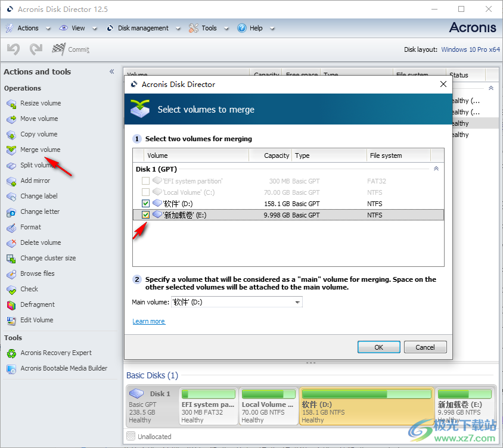The image size is (503, 448).
Task: Click the Basic Disks (1) heading
Action: [152, 375]
